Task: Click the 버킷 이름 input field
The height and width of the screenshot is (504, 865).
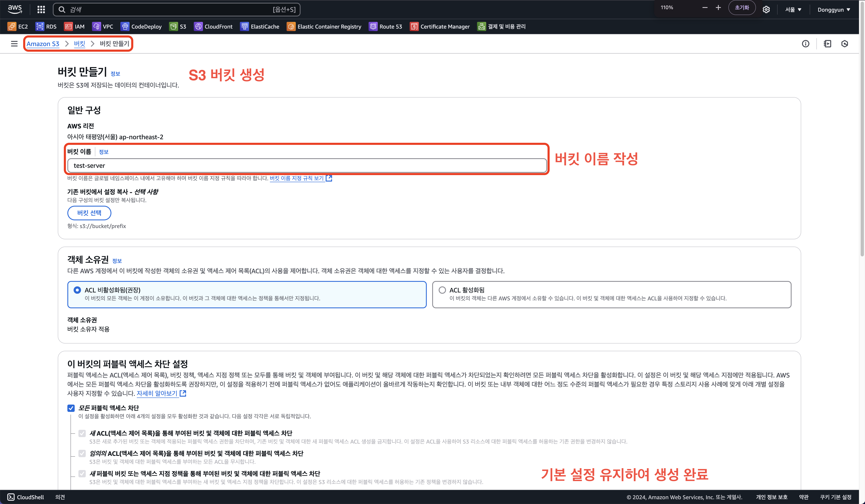Action: pos(307,165)
